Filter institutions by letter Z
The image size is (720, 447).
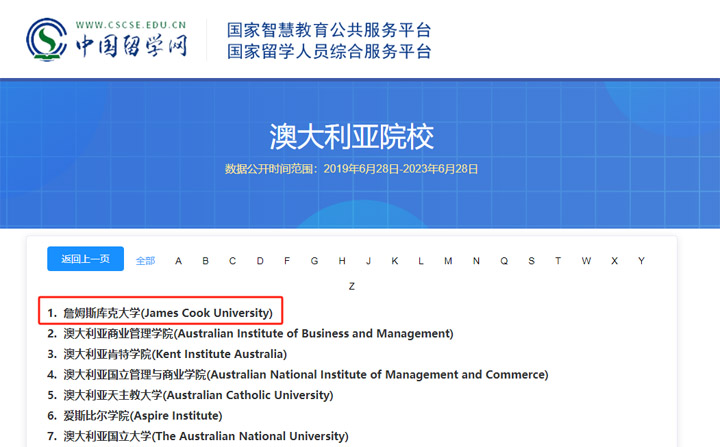coord(352,286)
